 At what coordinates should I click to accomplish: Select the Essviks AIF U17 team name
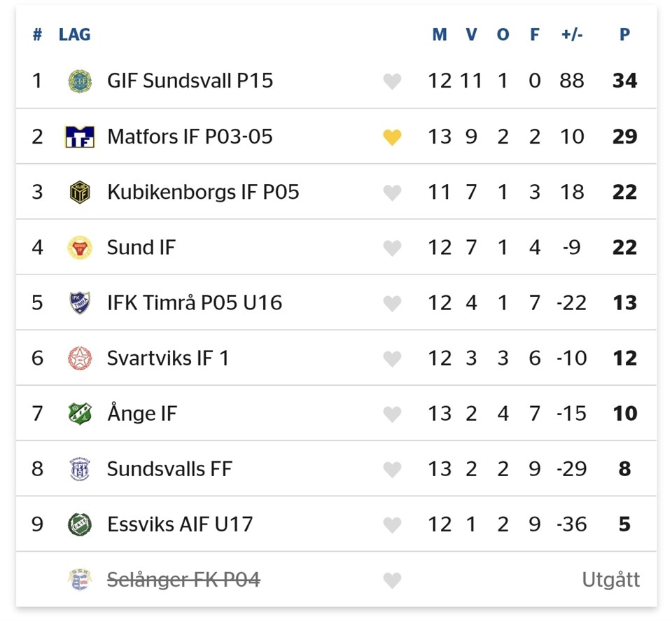tap(179, 524)
